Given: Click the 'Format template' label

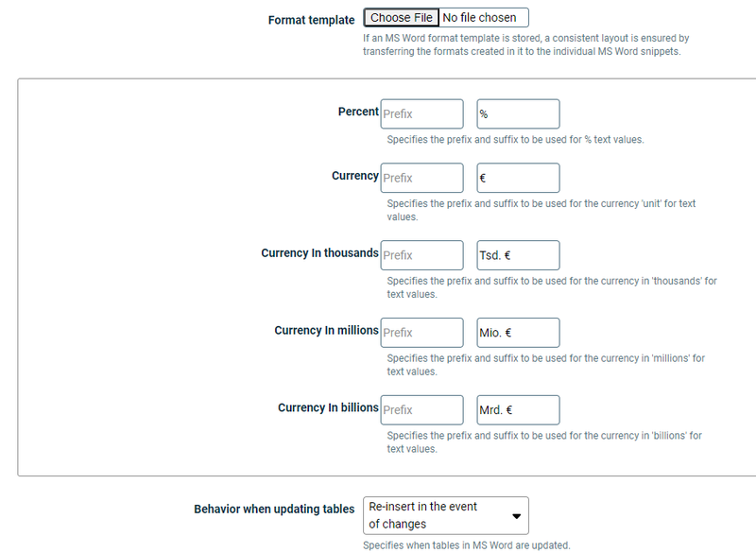Looking at the screenshot, I should pyautogui.click(x=313, y=17).
